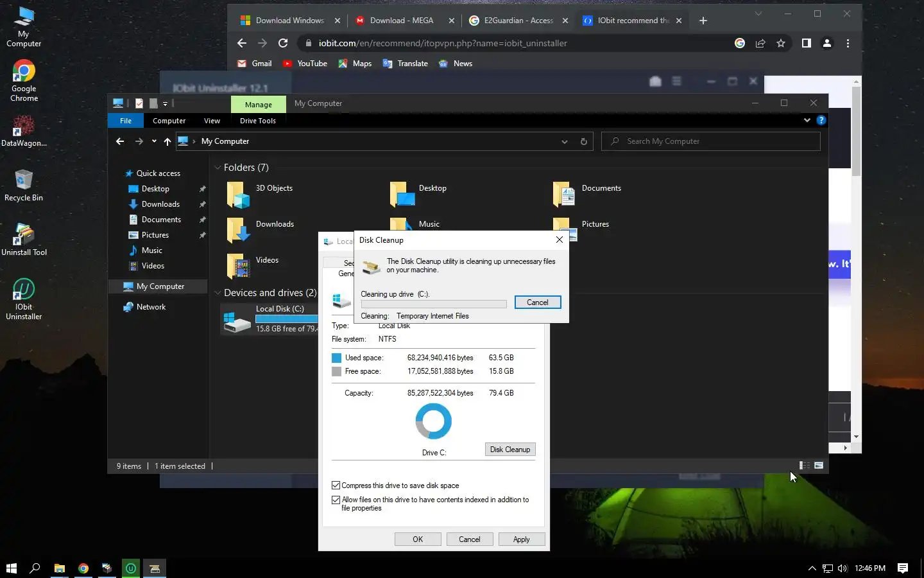Open Explorer Help question mark icon

point(821,120)
